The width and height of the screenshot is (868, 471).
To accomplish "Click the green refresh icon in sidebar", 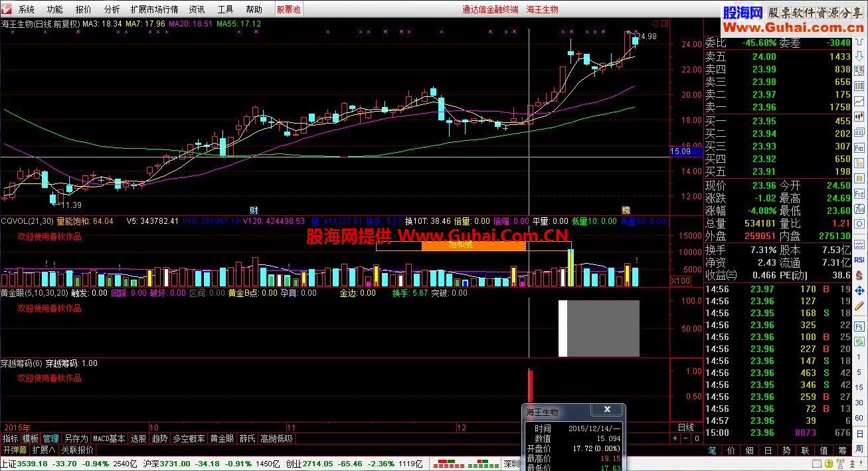I will (x=859, y=341).
